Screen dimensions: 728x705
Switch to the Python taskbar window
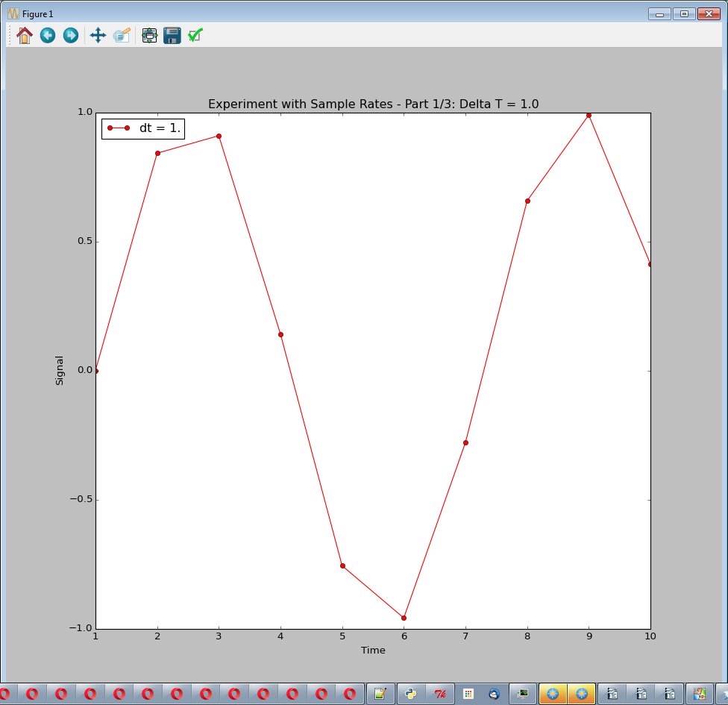click(411, 694)
